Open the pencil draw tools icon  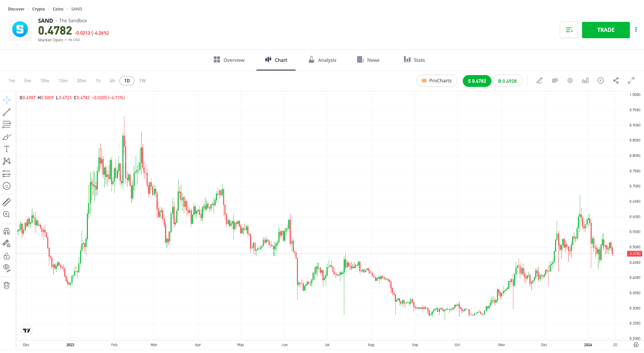(x=540, y=81)
